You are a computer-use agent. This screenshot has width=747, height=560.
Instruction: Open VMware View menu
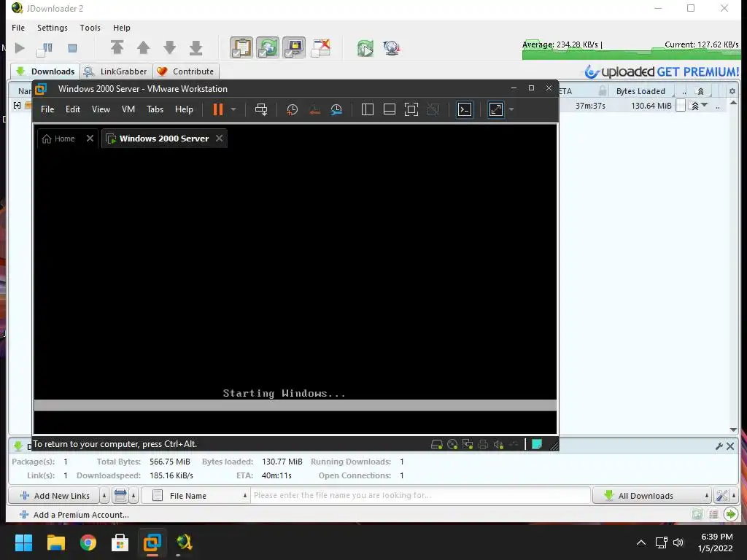point(101,109)
